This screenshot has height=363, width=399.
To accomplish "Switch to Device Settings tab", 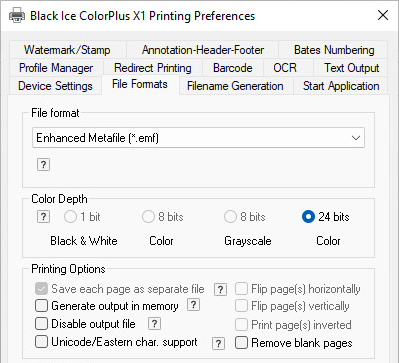I will (55, 86).
